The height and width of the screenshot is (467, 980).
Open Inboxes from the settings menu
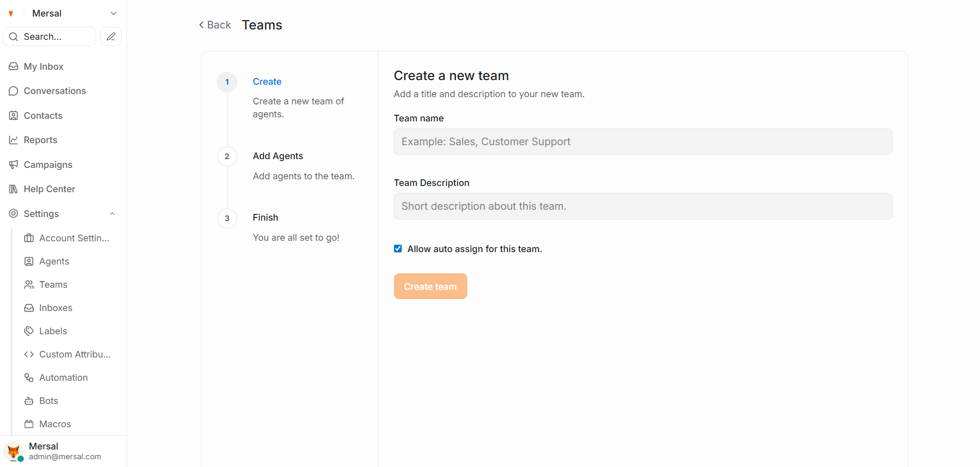[55, 307]
